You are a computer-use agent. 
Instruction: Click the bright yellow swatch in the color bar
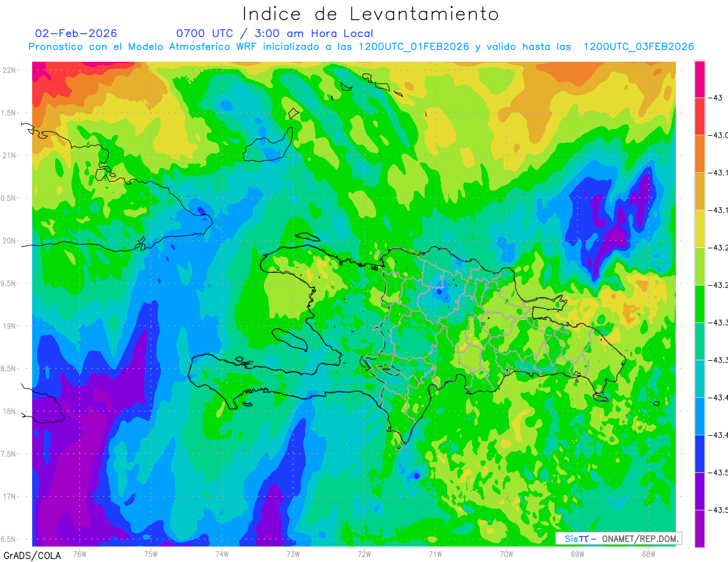tap(699, 229)
